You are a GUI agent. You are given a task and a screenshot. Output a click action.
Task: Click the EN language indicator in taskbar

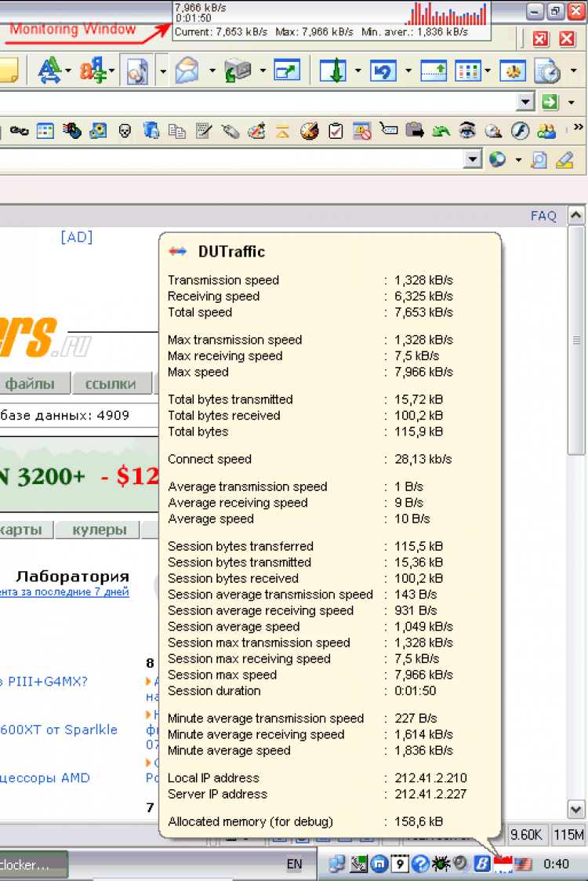point(294,865)
